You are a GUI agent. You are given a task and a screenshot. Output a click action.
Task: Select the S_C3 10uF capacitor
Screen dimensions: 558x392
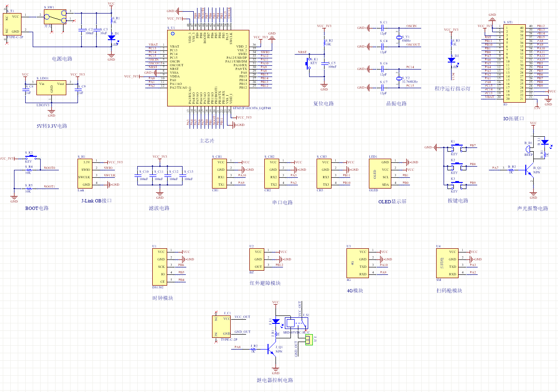pos(97,30)
